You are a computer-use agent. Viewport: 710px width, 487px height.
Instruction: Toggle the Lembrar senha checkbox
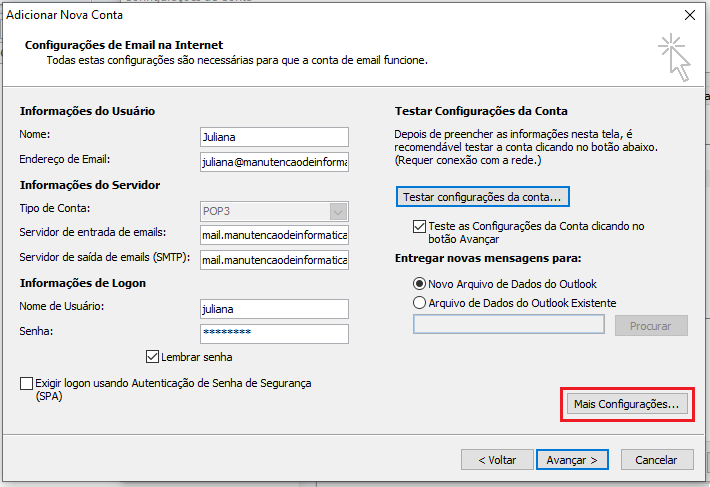(152, 357)
